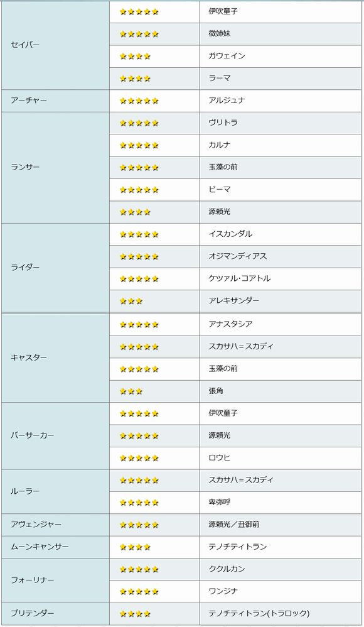Select the フォーリナー class cell
The height and width of the screenshot is (627, 364).
pos(55,581)
